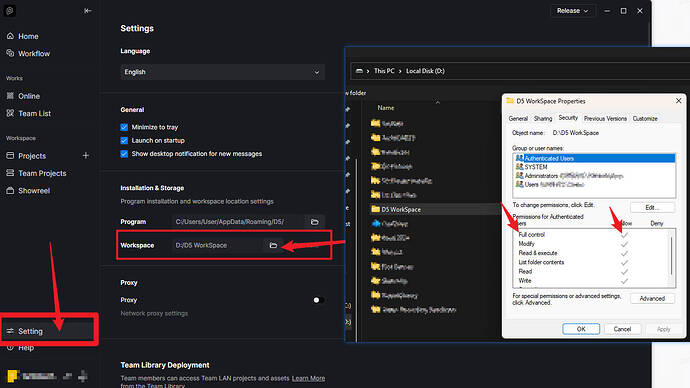The image size is (690, 388).
Task: Open the Learn More link
Action: click(308, 378)
